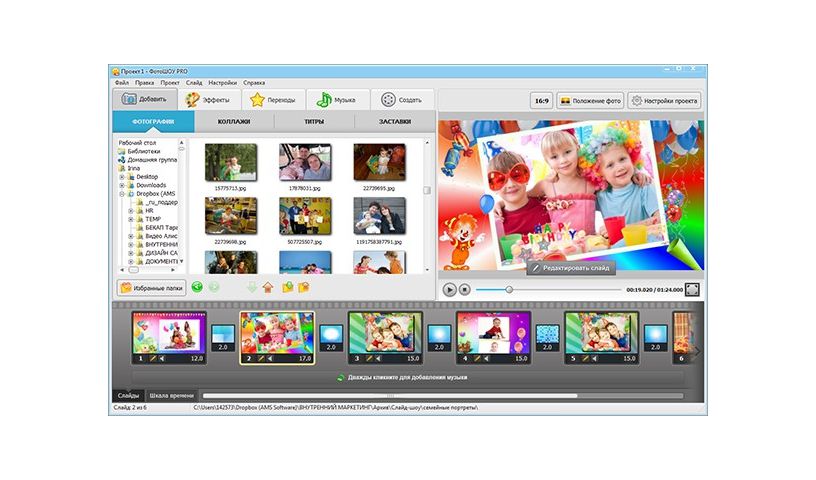Expand the Desktop folder node

[122, 177]
